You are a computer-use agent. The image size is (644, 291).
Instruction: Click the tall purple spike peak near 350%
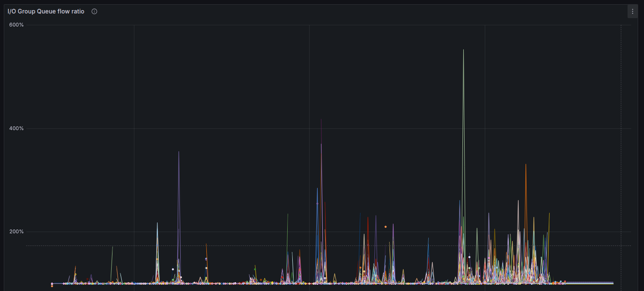coord(179,152)
